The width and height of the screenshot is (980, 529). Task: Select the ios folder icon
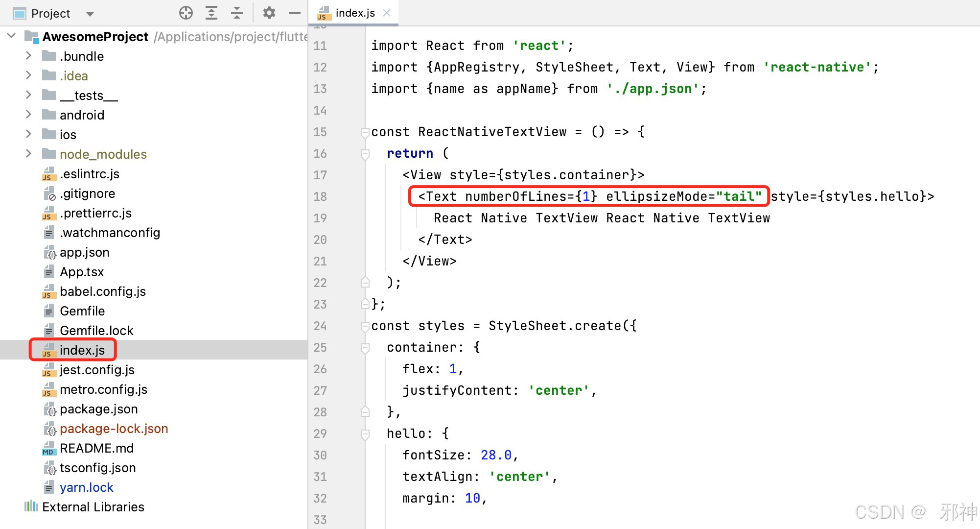[x=49, y=134]
